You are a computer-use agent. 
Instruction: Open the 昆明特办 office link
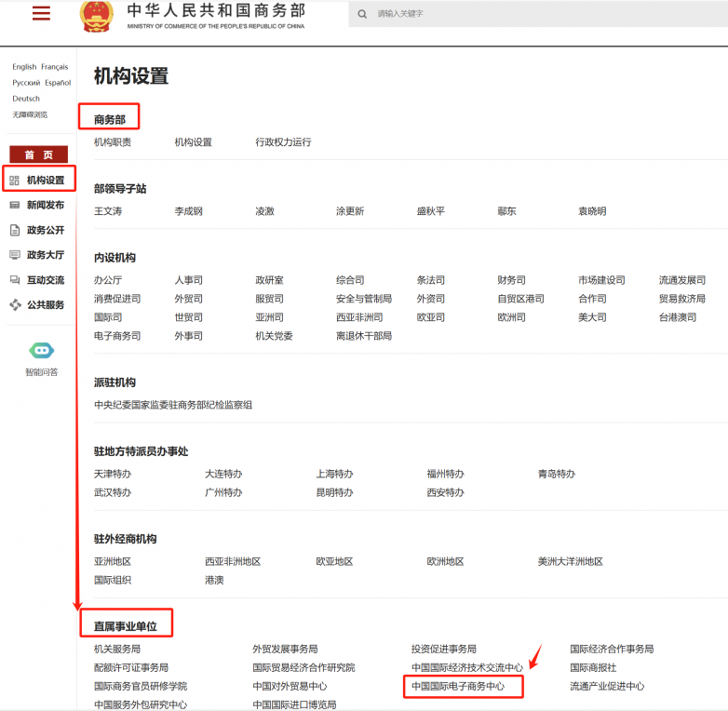(x=334, y=492)
